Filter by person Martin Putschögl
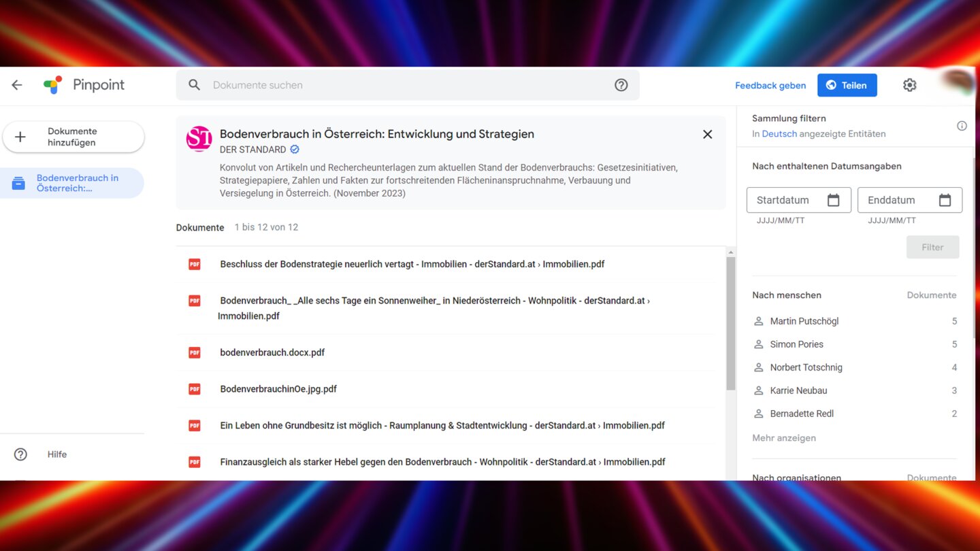Screen dimensions: 980x551 [x=804, y=321]
